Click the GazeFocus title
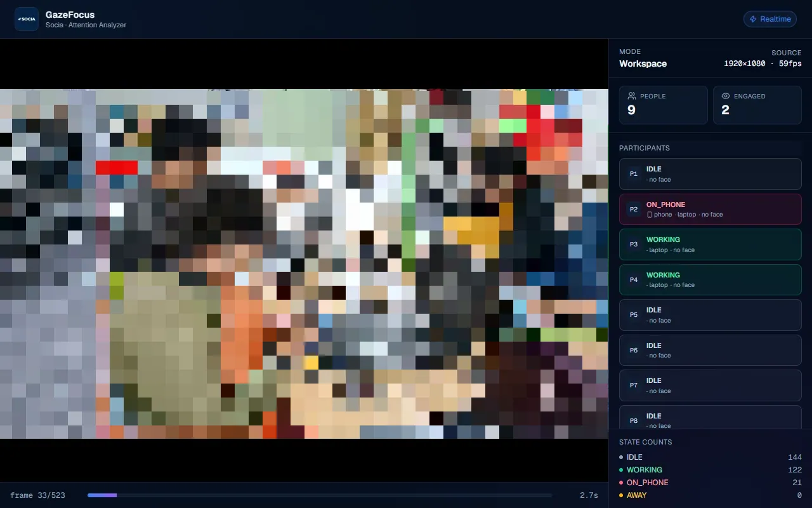The height and width of the screenshot is (508, 812). point(70,14)
